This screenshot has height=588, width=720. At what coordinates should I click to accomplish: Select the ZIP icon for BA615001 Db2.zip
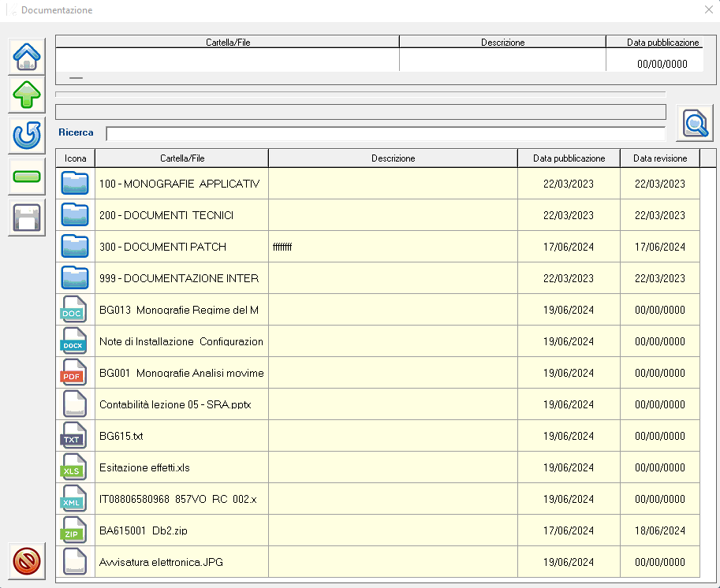pos(75,530)
